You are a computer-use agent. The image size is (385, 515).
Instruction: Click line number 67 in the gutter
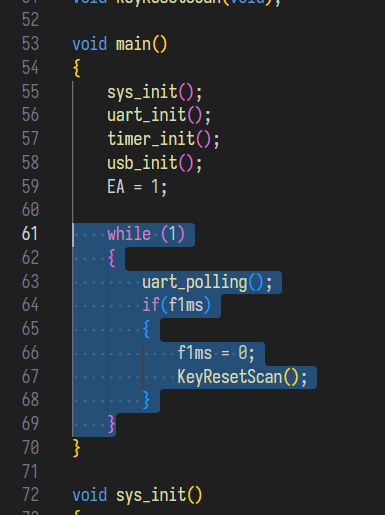pos(30,376)
